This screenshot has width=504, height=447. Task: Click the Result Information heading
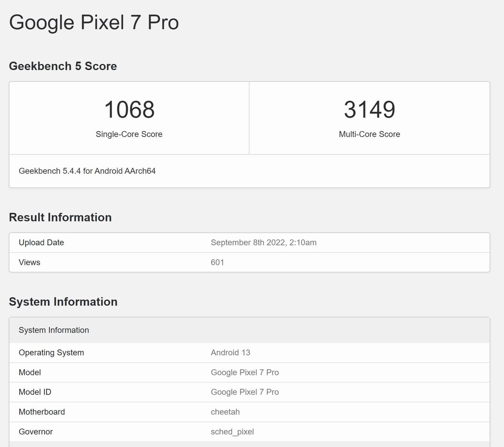click(x=60, y=217)
